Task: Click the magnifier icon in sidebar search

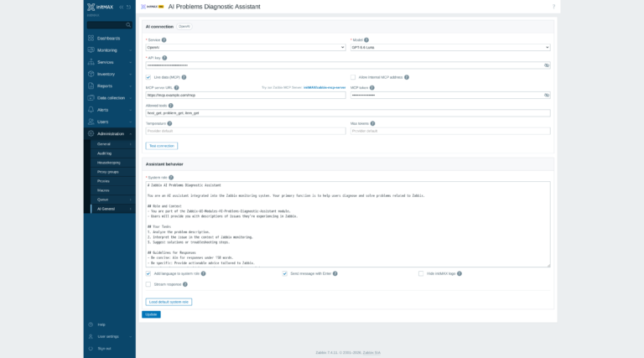Action: [x=128, y=25]
